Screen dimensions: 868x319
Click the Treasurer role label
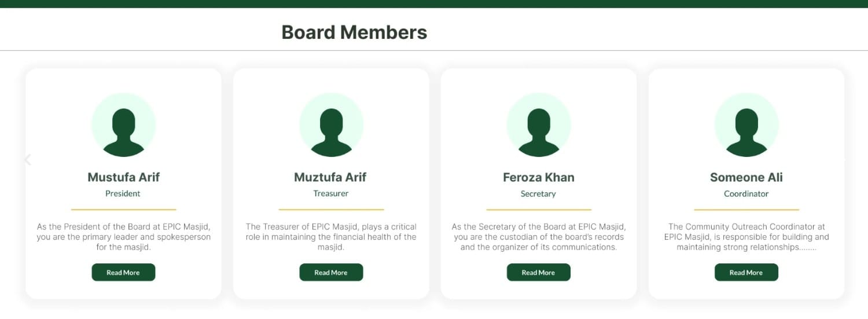pyautogui.click(x=331, y=193)
